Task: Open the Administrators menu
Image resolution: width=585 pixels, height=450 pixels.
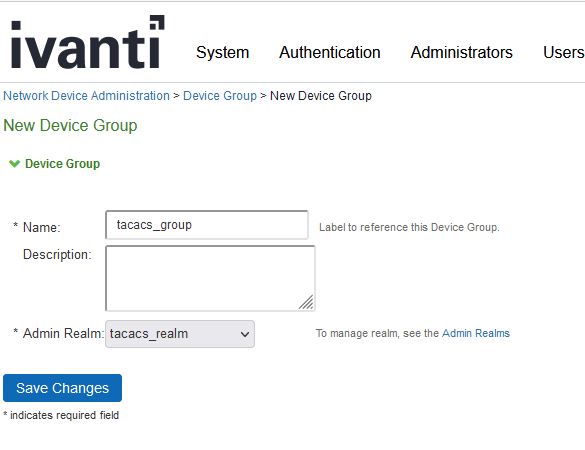Action: coord(462,52)
